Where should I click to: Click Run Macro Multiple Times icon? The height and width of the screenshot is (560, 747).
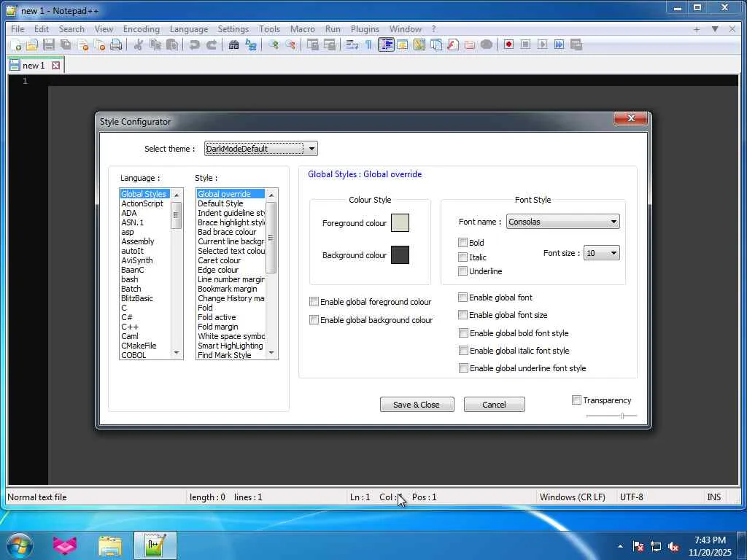click(x=559, y=44)
